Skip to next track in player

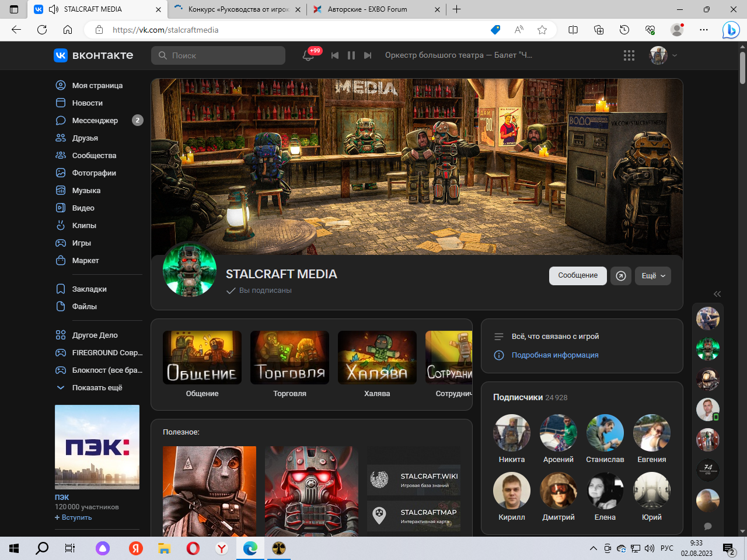(368, 55)
